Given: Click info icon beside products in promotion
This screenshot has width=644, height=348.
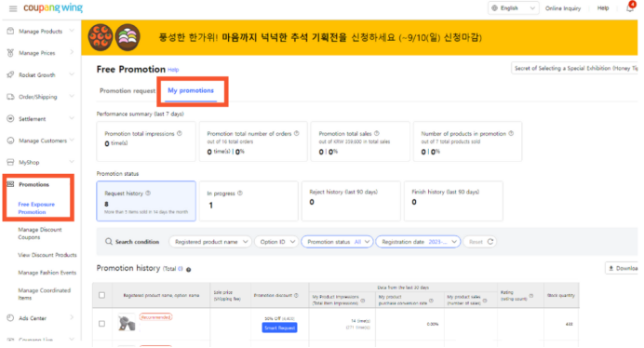Looking at the screenshot, I should click(511, 133).
